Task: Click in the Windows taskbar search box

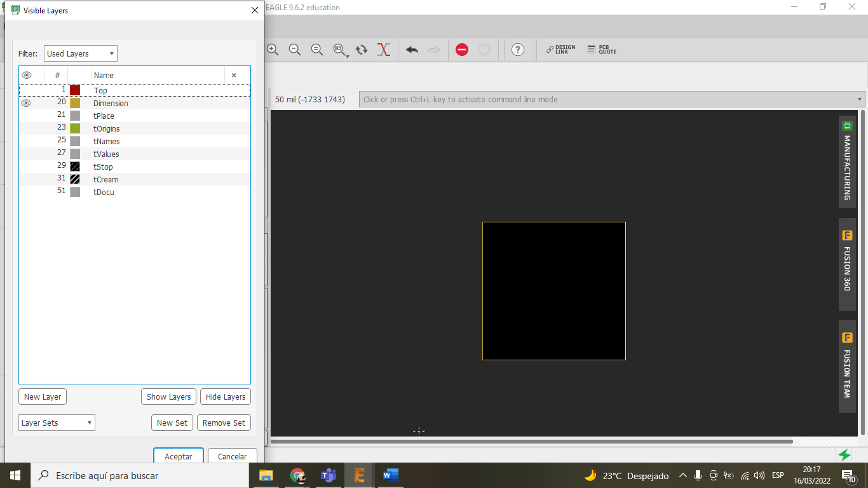Action: (141, 475)
